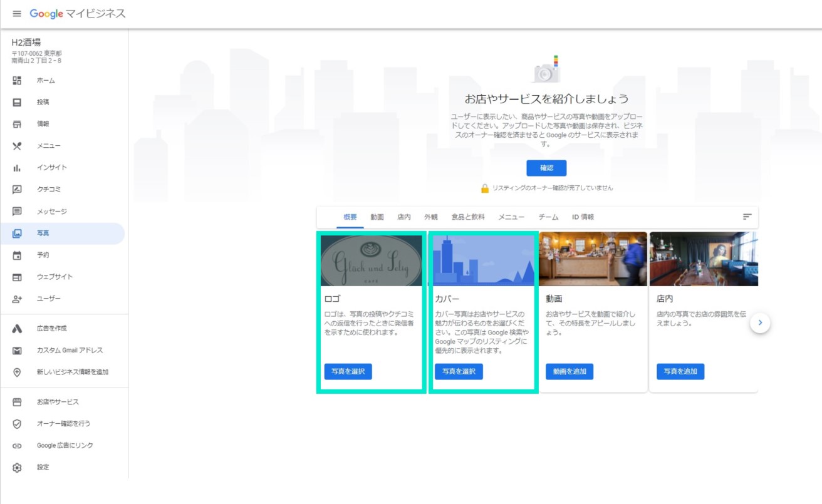Click 写真を追加 under 店内 card
Screen dimensions: 822x504
pyautogui.click(x=680, y=371)
